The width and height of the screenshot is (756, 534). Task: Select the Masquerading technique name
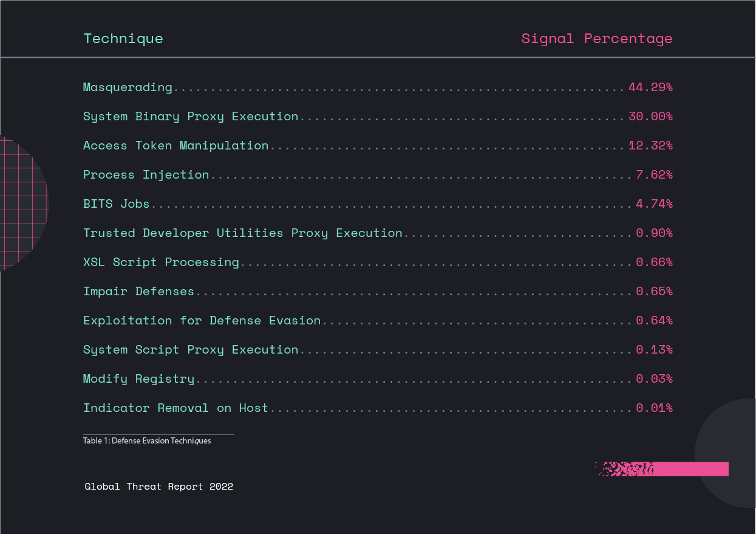[x=128, y=87]
